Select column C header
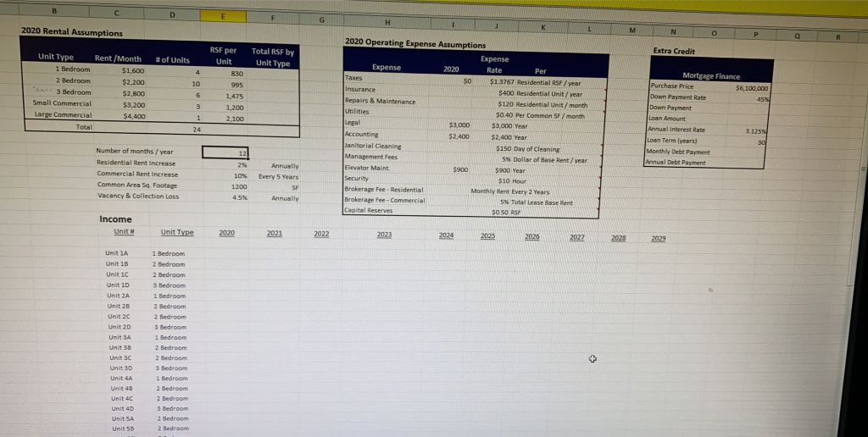 [115, 12]
